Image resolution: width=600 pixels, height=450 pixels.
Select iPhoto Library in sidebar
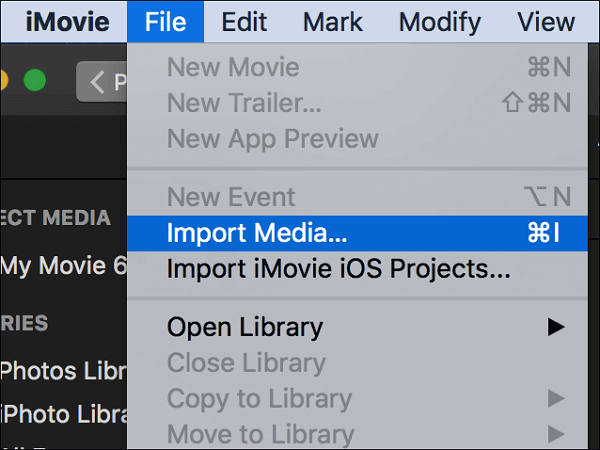63,413
